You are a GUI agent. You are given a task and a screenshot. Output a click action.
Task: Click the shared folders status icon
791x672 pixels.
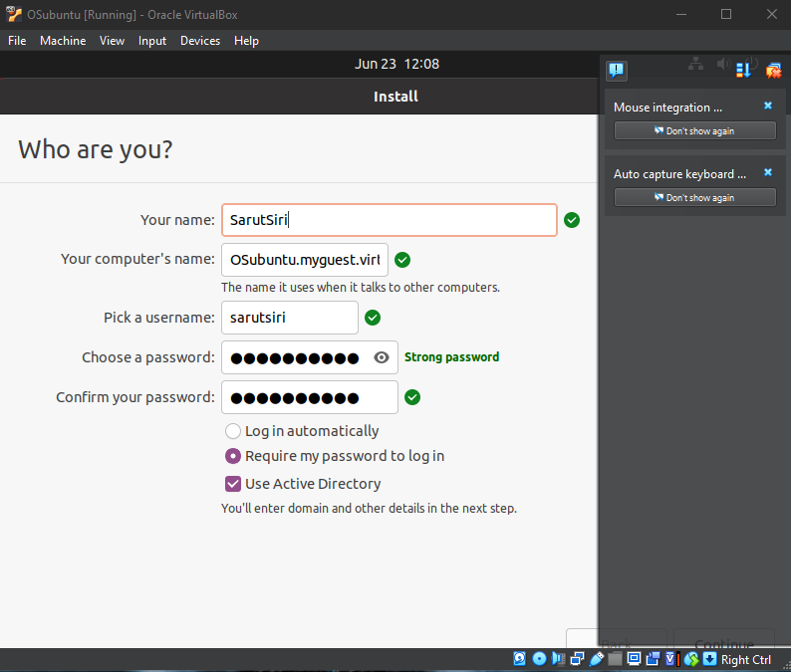tap(616, 659)
